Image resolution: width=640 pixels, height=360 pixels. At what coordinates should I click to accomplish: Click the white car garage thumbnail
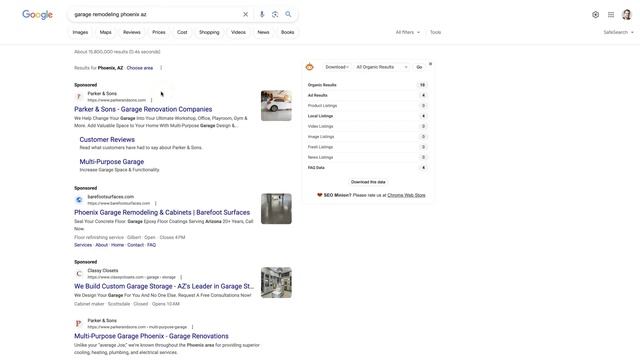click(x=276, y=105)
